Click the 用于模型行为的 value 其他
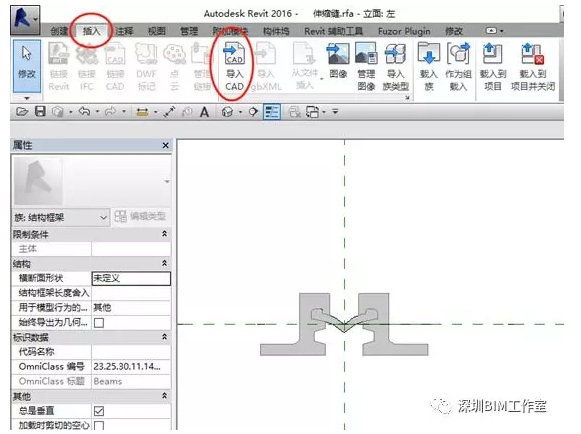This screenshot has width=581, height=434. point(131,308)
